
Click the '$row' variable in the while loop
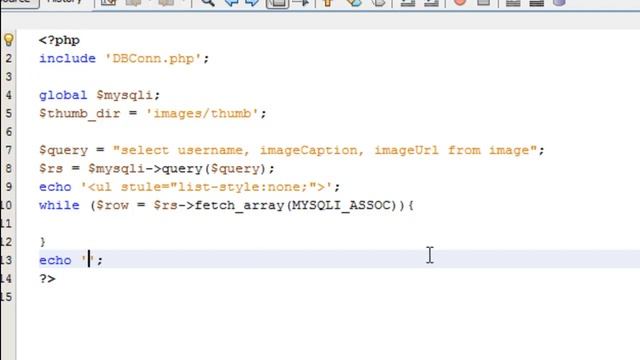[112, 205]
